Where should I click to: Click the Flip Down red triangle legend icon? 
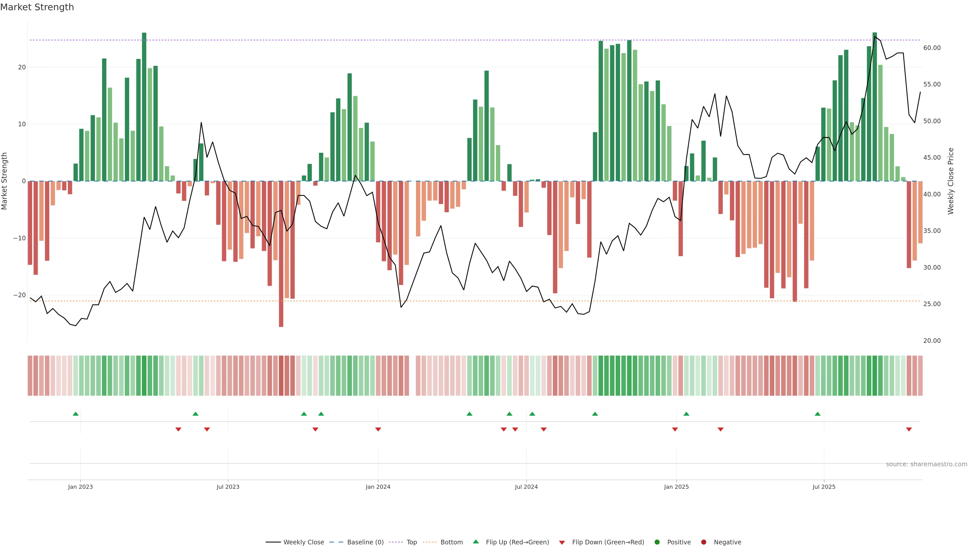(x=562, y=543)
